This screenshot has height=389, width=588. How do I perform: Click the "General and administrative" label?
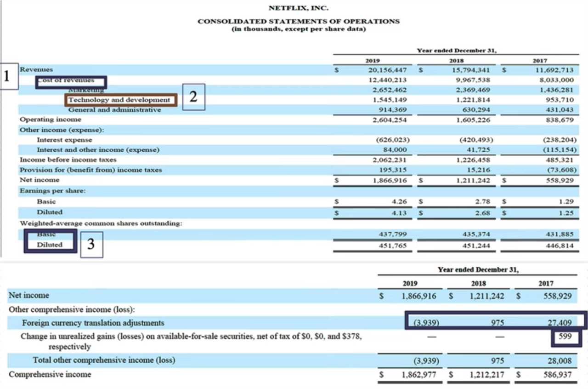[x=115, y=110]
